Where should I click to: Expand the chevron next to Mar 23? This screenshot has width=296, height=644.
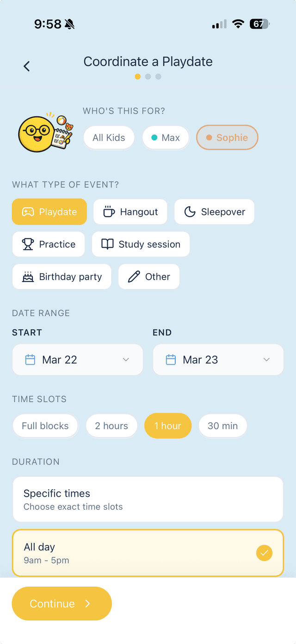tap(266, 359)
